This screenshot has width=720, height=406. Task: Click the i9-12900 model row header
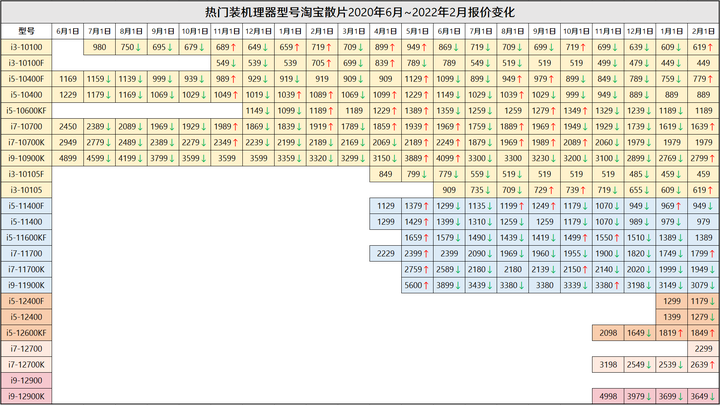pos(26,380)
